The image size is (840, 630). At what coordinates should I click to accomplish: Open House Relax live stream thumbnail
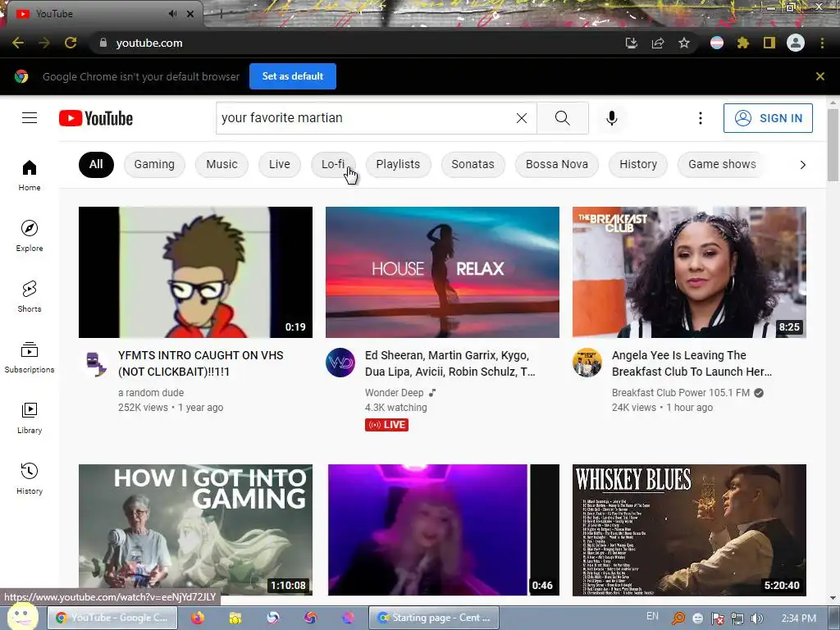pyautogui.click(x=442, y=272)
